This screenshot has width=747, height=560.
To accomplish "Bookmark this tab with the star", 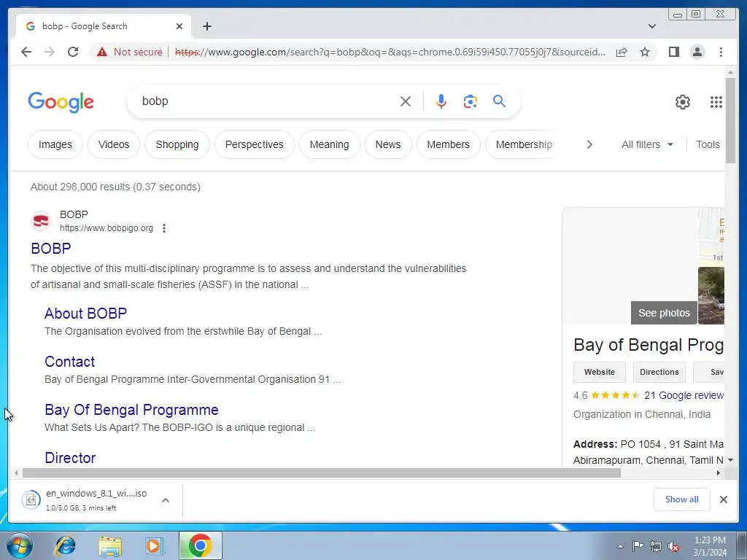I will 645,52.
